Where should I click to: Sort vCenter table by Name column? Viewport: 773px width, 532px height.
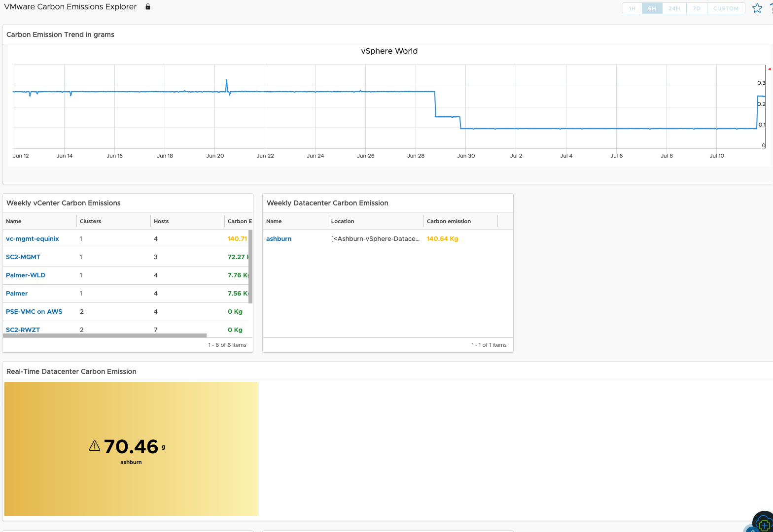(39, 221)
